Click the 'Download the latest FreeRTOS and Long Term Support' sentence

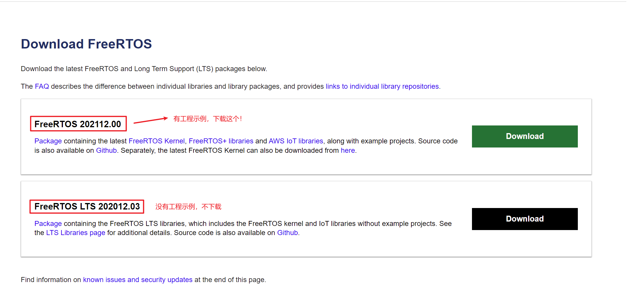[x=144, y=69]
